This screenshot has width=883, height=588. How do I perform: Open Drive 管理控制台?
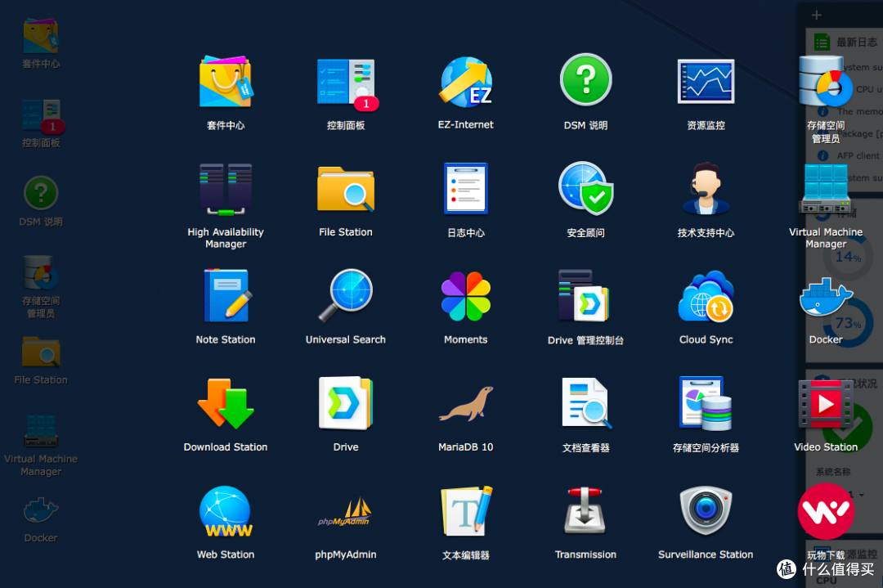584,296
